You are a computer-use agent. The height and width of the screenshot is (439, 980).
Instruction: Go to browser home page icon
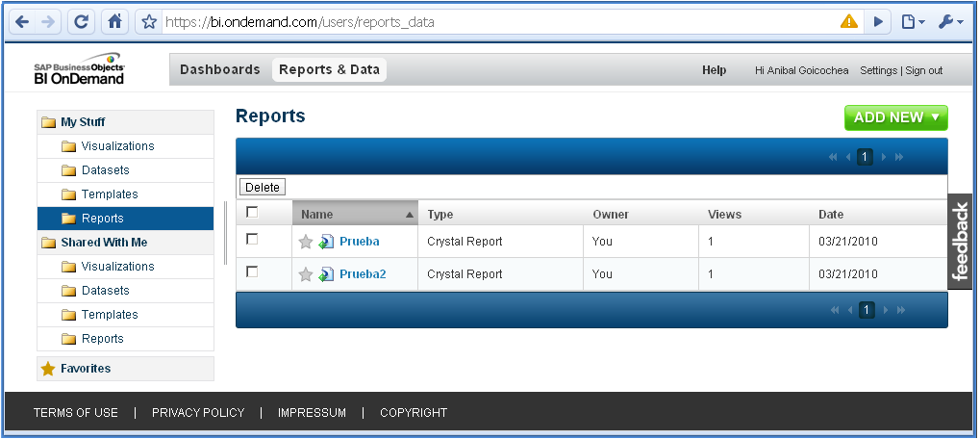[114, 21]
